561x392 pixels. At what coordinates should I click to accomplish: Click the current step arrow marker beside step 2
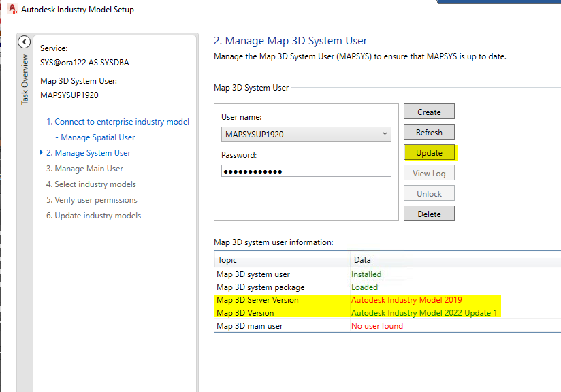coord(42,152)
